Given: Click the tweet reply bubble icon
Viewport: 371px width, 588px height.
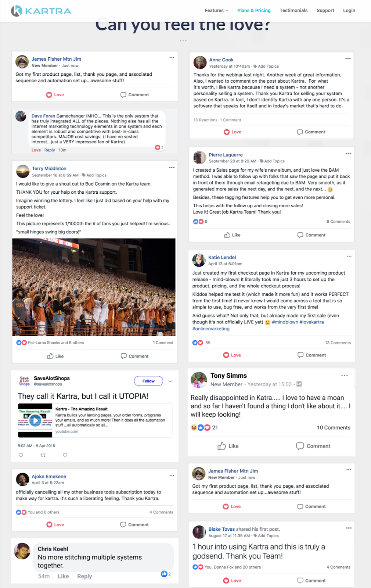Looking at the screenshot, I should click(x=21, y=455).
